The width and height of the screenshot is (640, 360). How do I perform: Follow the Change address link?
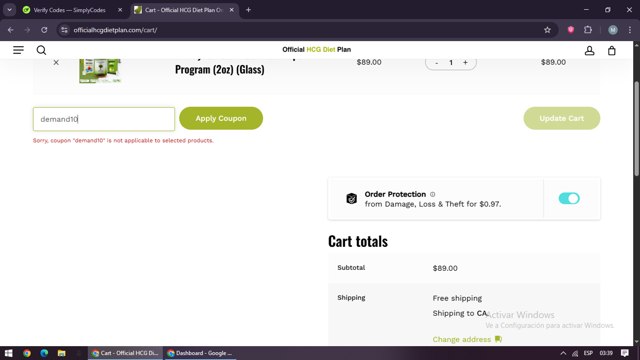pyautogui.click(x=462, y=339)
